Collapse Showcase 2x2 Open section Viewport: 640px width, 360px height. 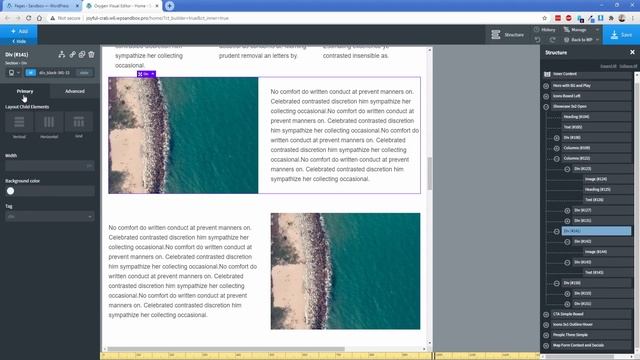pyautogui.click(x=546, y=107)
